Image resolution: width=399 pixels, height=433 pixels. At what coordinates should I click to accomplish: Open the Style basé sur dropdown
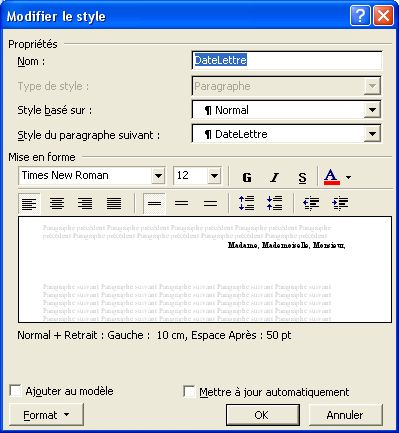coord(372,110)
